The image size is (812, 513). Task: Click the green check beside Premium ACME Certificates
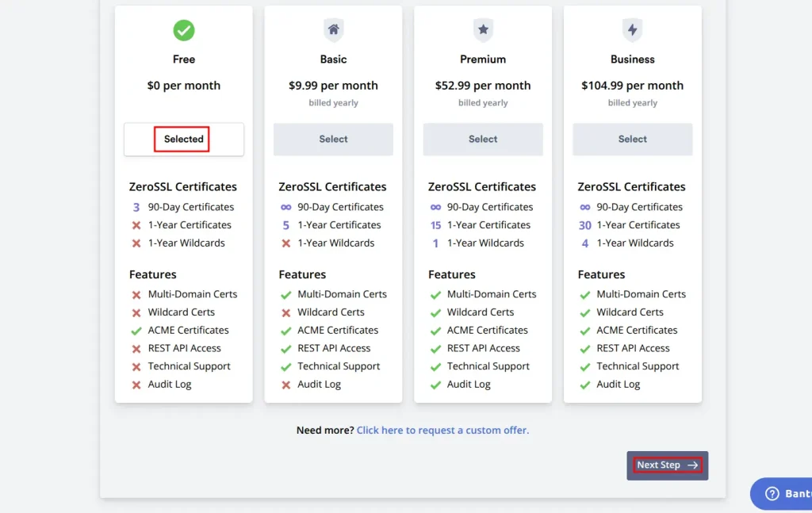coord(435,330)
